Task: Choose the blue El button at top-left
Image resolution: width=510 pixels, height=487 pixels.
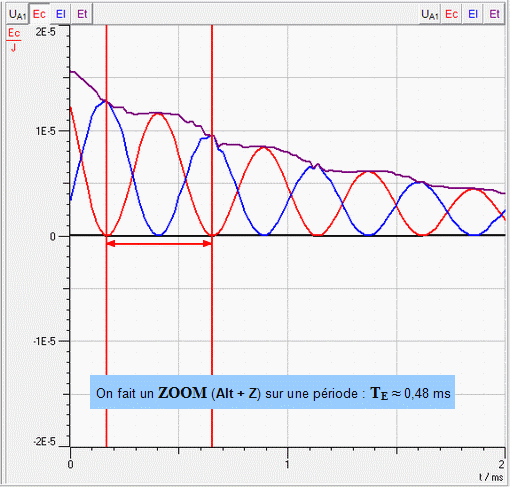Action: [61, 14]
